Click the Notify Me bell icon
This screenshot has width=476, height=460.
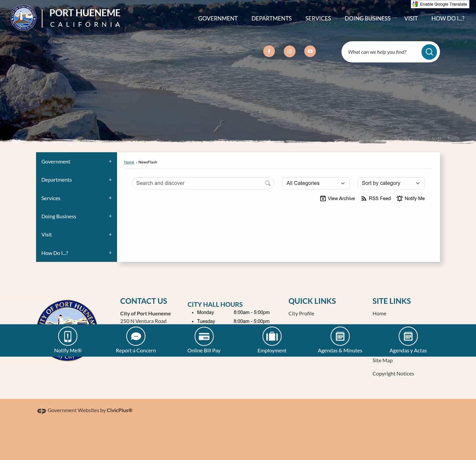[x=400, y=198]
